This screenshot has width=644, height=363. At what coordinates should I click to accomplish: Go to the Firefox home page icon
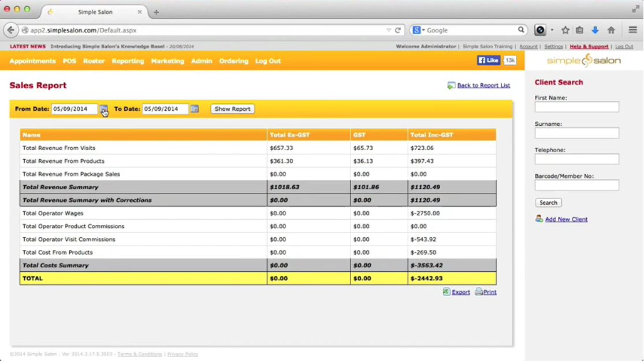click(x=611, y=30)
